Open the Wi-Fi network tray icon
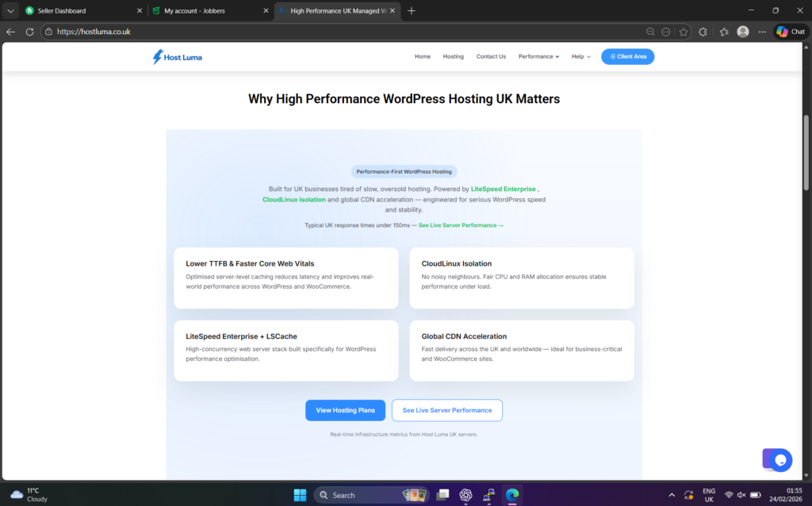The width and height of the screenshot is (812, 506). [729, 495]
